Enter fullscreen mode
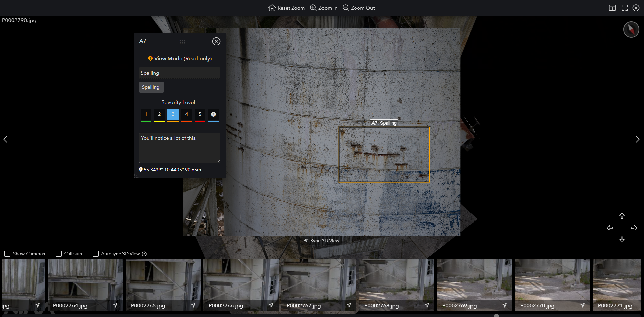The image size is (644, 317). (x=624, y=8)
